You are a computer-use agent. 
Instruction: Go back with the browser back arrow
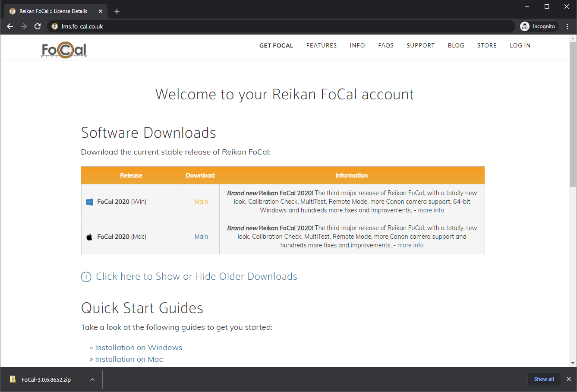(10, 26)
